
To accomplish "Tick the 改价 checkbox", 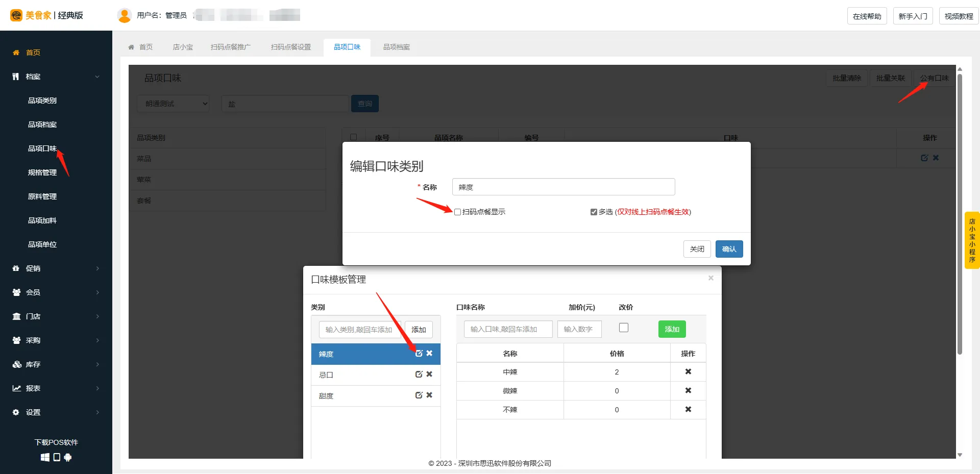I will (x=624, y=328).
